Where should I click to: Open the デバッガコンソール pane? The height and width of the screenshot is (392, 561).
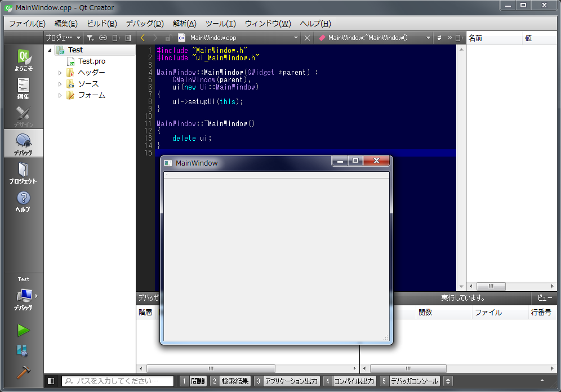(410, 381)
